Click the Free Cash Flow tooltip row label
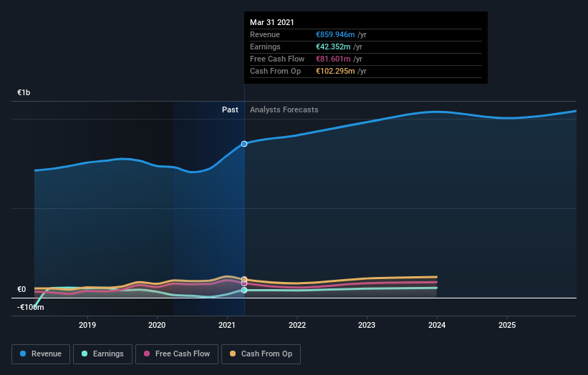Image resolution: width=588 pixels, height=375 pixels. point(277,59)
